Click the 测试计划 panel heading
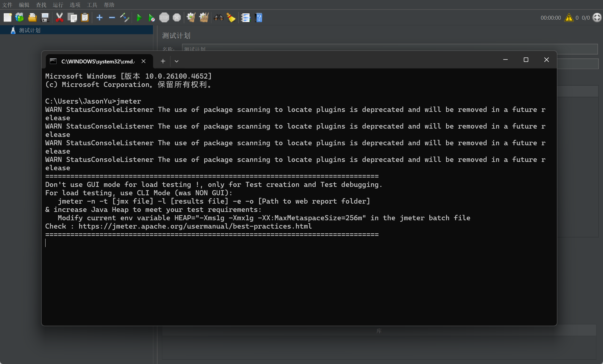The height and width of the screenshot is (364, 603). (x=176, y=36)
